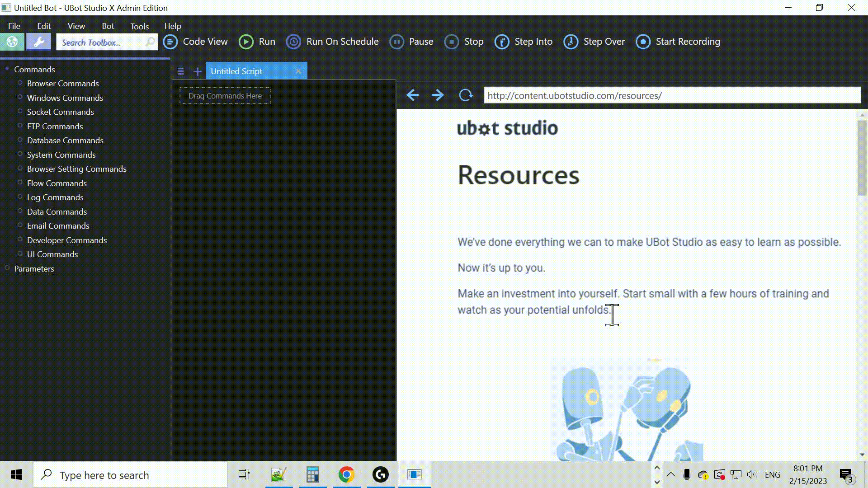Switch to the globe browser view icon
The image size is (868, 488).
12,42
